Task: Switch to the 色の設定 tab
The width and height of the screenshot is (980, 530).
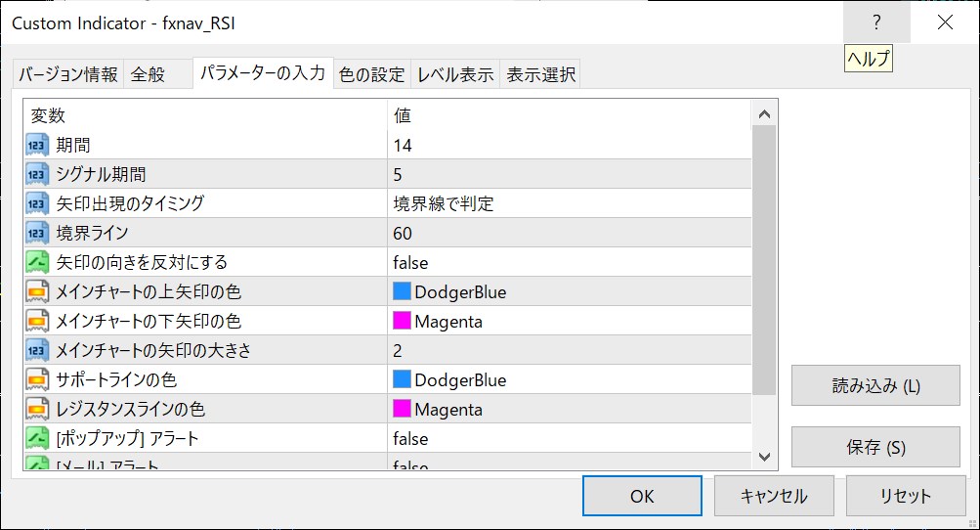Action: tap(371, 74)
